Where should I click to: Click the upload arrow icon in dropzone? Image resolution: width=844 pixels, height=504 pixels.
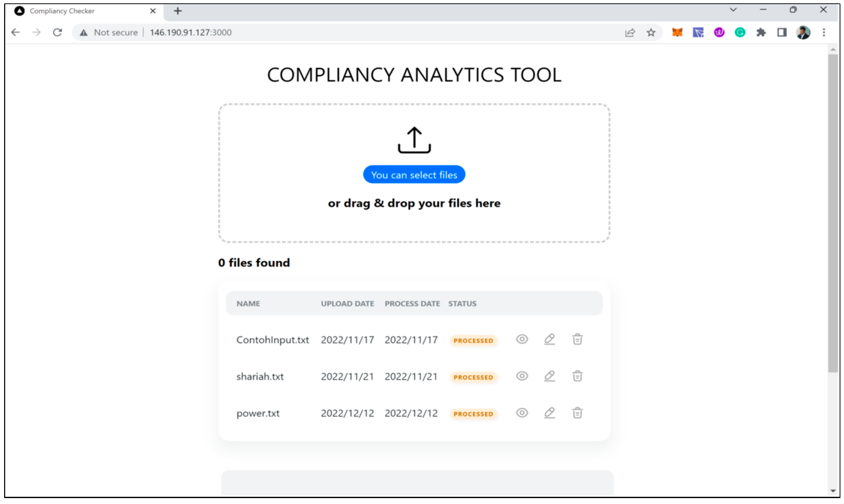tap(414, 140)
